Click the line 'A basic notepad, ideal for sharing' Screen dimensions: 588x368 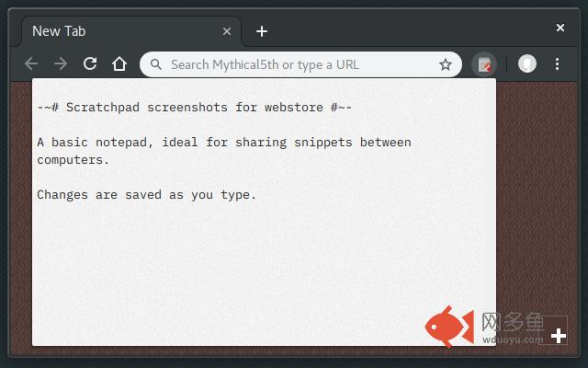coord(224,143)
